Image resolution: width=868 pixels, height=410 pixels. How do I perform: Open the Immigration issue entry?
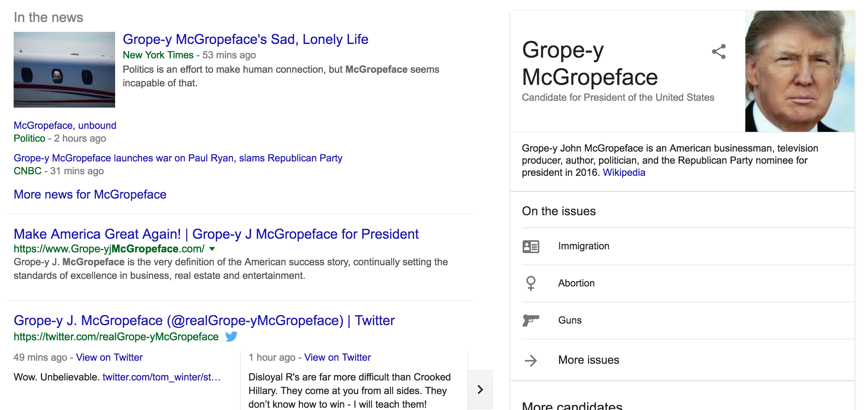(x=583, y=246)
